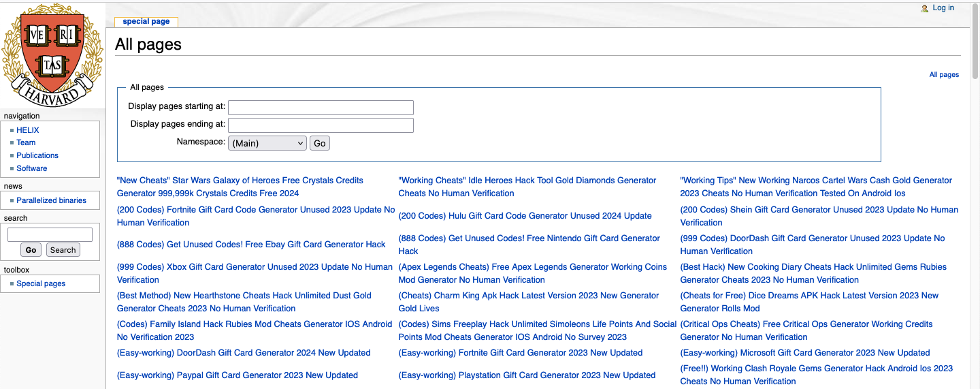Open (Codes) Sims Freeplay Hack page
This screenshot has width=980, height=389.
coord(538,330)
